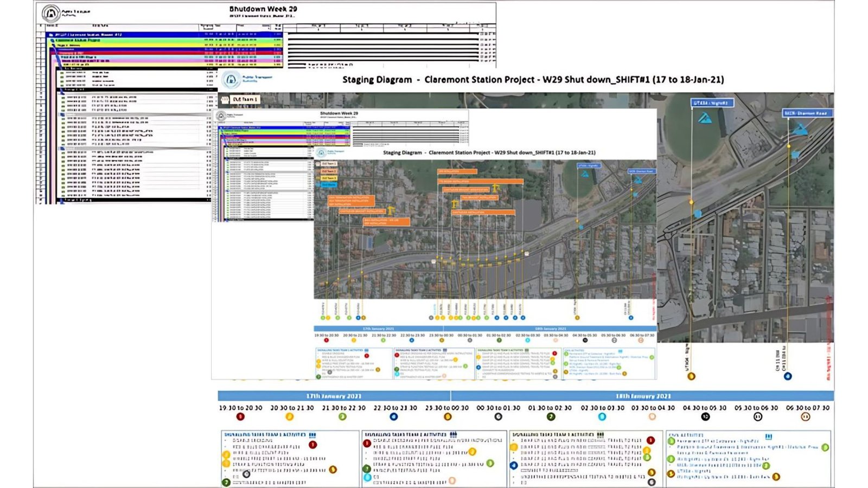Select the 18th January 2021 timeline header
Viewport: 868px width, 488px height.
click(x=642, y=396)
